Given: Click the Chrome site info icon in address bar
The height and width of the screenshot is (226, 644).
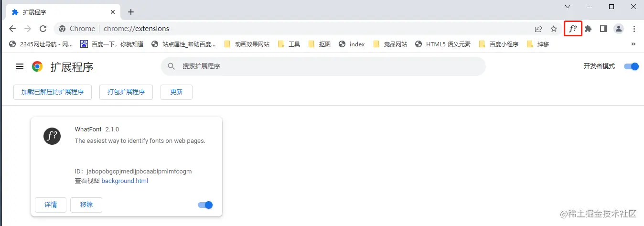Looking at the screenshot, I should (x=62, y=29).
